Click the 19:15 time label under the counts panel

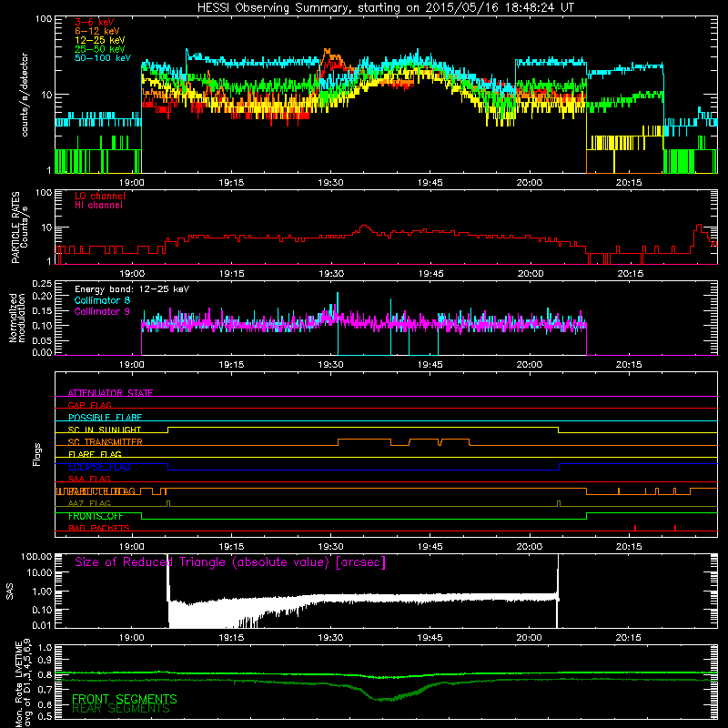231,183
